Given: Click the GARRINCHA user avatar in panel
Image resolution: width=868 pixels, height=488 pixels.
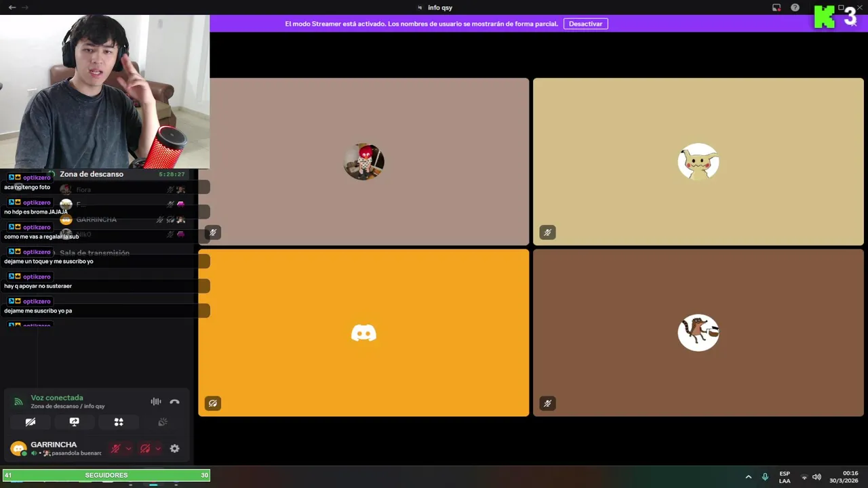Looking at the screenshot, I should tap(18, 449).
